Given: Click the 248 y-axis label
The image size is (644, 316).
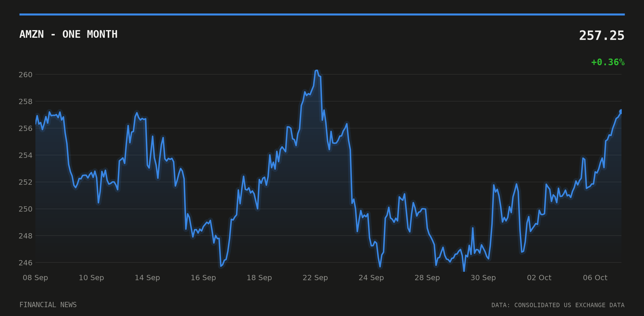Looking at the screenshot, I should coord(25,236).
